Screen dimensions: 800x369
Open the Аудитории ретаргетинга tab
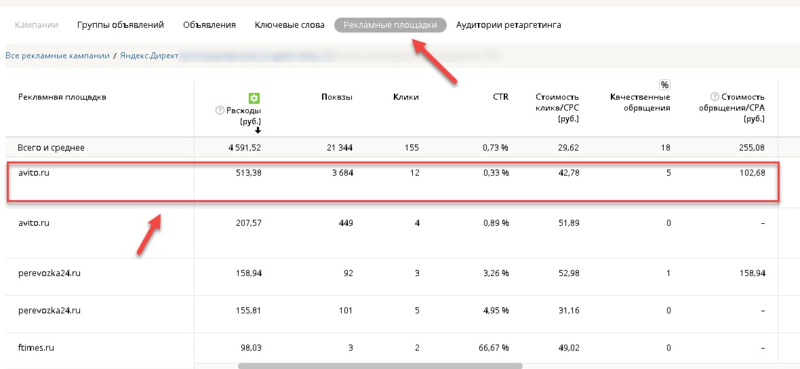[x=509, y=24]
